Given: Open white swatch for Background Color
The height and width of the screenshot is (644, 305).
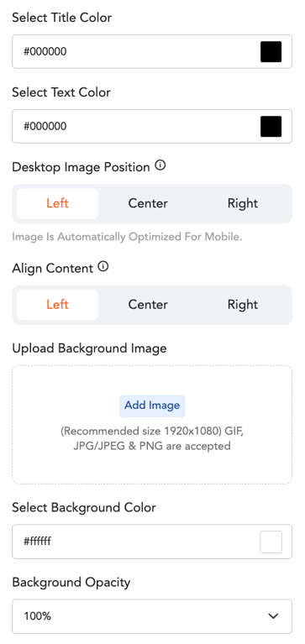Looking at the screenshot, I should [x=271, y=542].
